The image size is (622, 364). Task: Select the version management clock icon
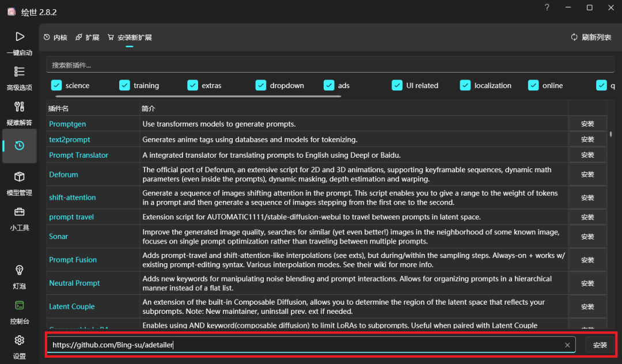20,146
